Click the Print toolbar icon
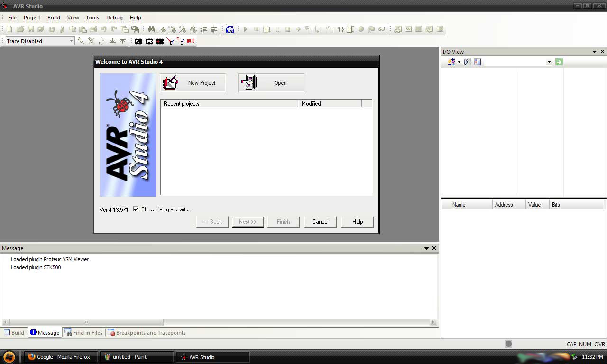The width and height of the screenshot is (607, 364). pyautogui.click(x=93, y=29)
